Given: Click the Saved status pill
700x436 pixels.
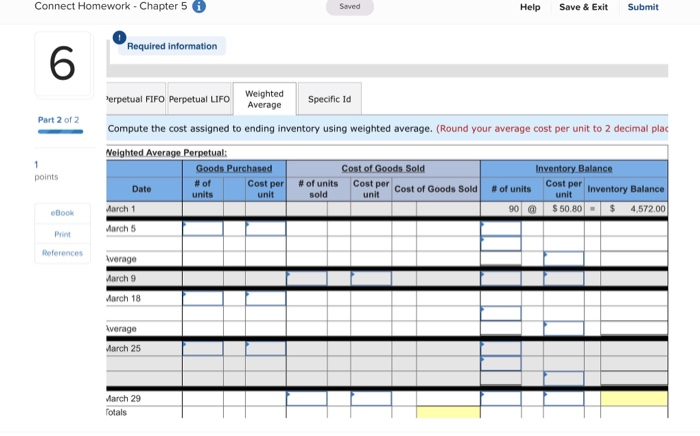Looking at the screenshot, I should click(350, 7).
